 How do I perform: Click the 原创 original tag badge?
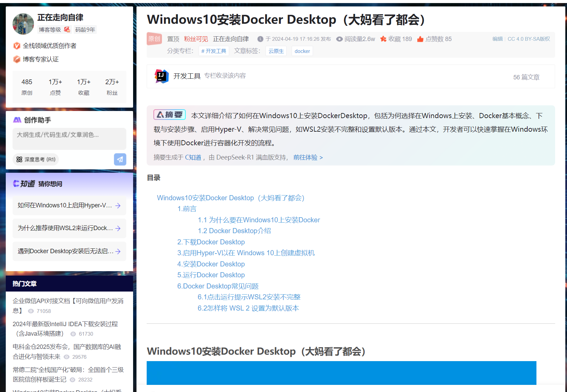[154, 39]
